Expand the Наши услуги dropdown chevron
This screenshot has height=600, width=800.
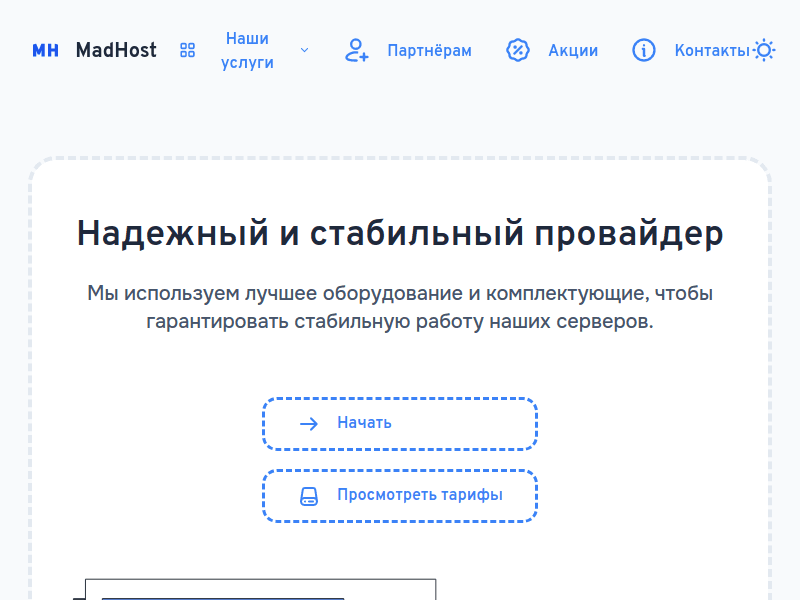tap(304, 49)
